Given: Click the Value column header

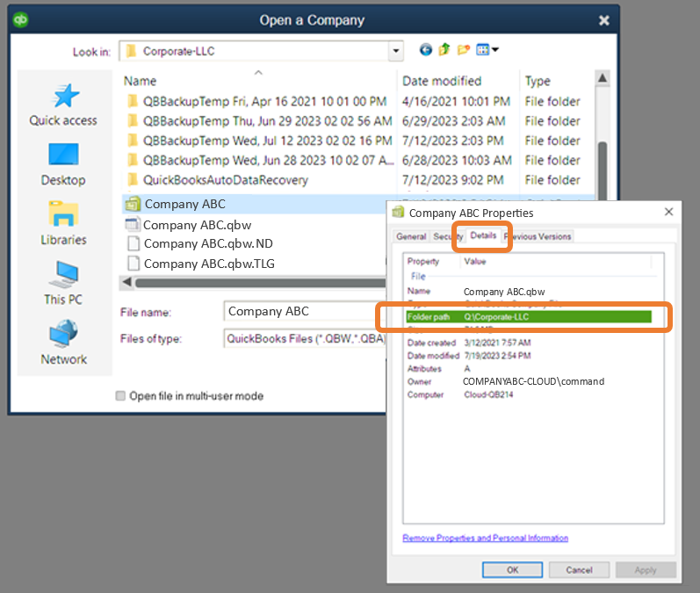Looking at the screenshot, I should coord(475,261).
